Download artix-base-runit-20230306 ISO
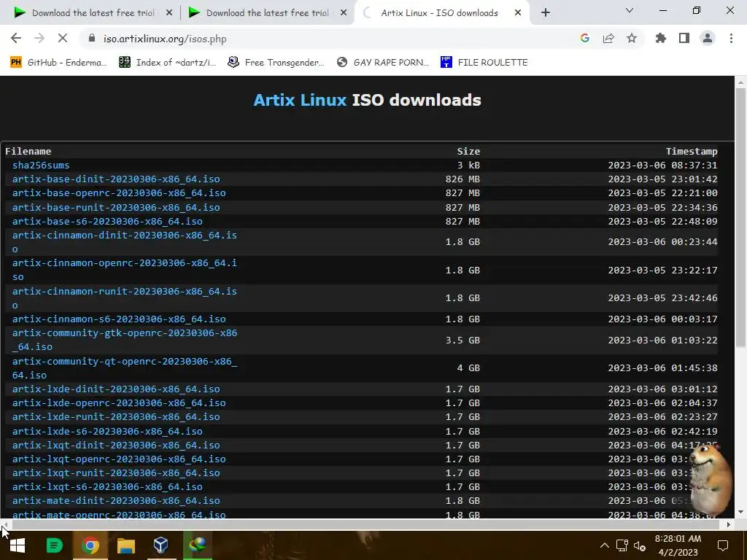 pyautogui.click(x=116, y=207)
